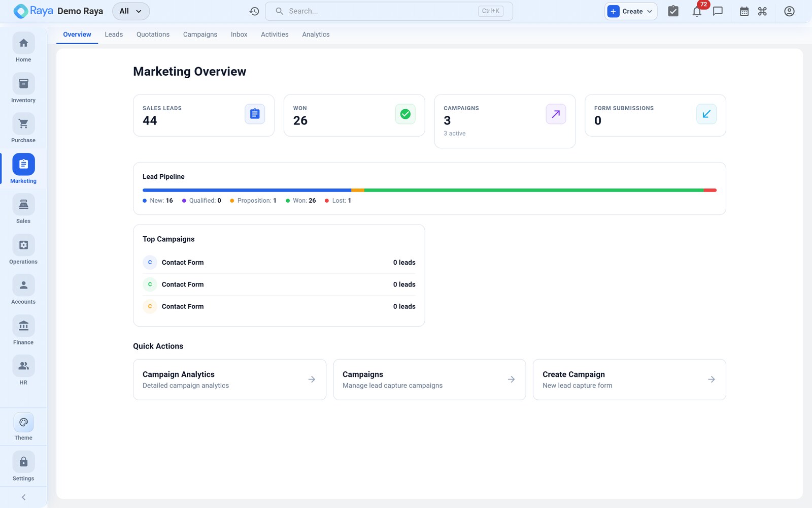Switch to the Quotations tab

click(x=153, y=35)
